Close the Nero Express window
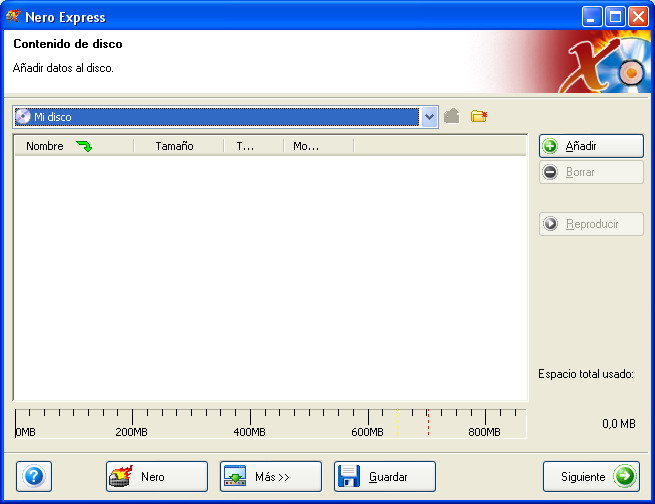655x504 pixels. [x=638, y=17]
